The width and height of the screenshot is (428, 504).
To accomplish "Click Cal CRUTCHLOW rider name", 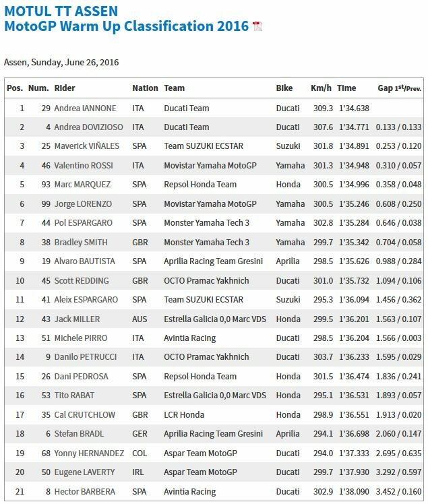I will click(84, 414).
